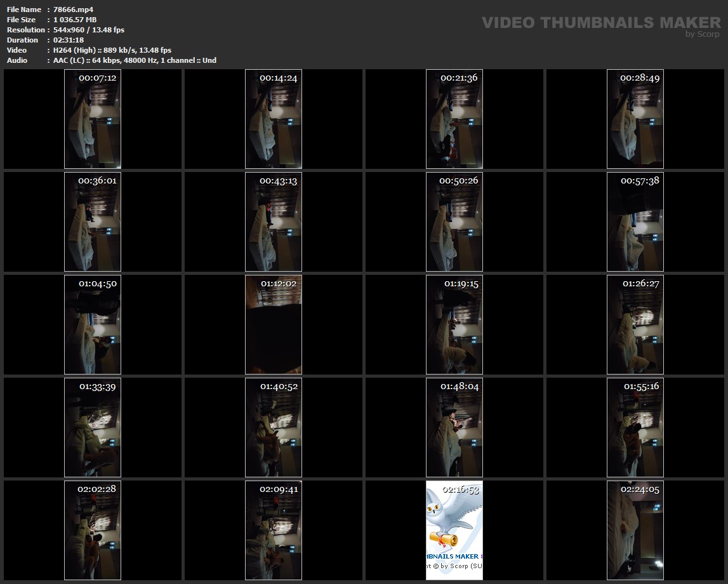728x584 pixels.
Task: Click the 00:36:01 frame
Action: tap(93, 222)
